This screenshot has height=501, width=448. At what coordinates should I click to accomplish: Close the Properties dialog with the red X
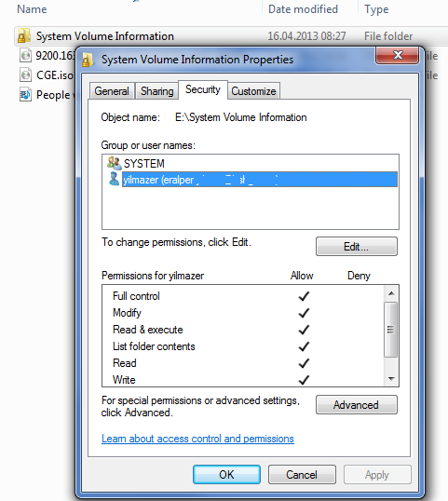(x=397, y=55)
